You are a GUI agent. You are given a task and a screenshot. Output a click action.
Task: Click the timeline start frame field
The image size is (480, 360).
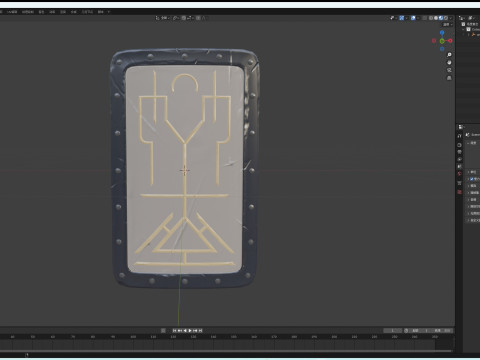[420, 330]
